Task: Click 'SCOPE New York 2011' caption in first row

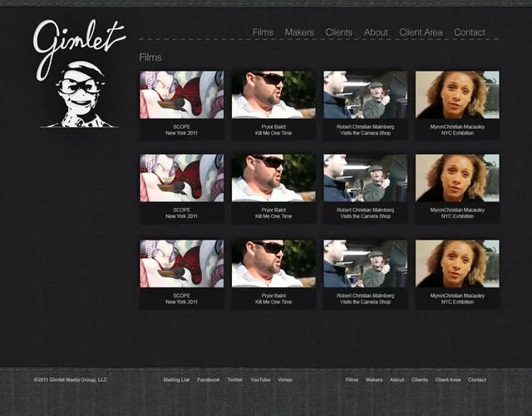Action: click(181, 130)
